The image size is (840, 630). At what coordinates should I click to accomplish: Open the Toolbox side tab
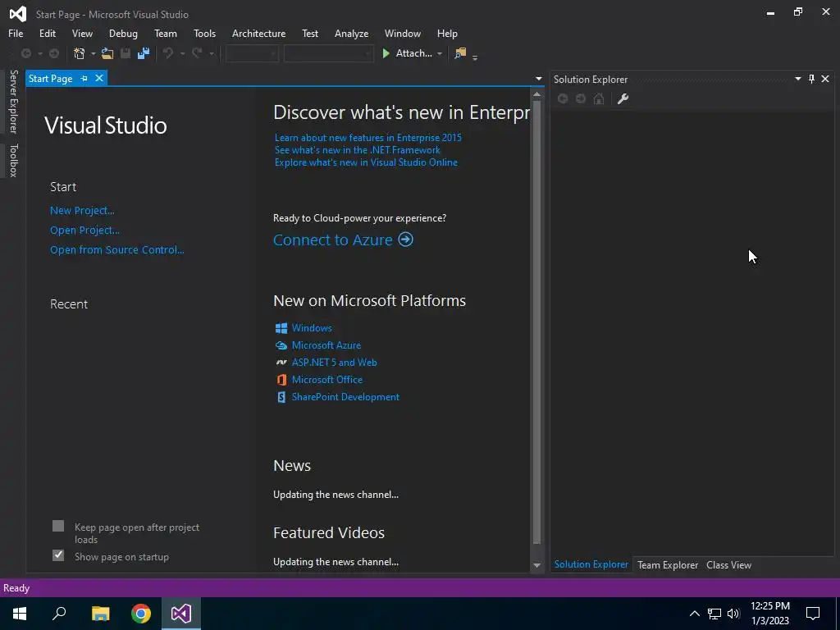pos(13,160)
